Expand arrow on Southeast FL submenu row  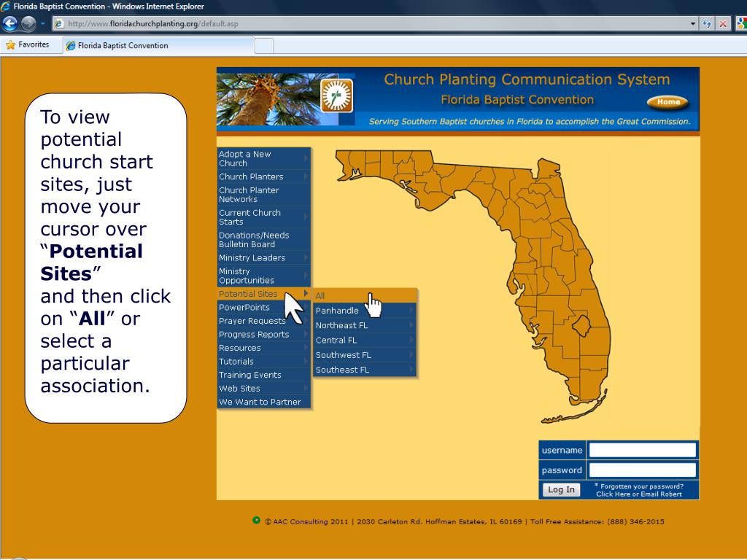pyautogui.click(x=411, y=370)
